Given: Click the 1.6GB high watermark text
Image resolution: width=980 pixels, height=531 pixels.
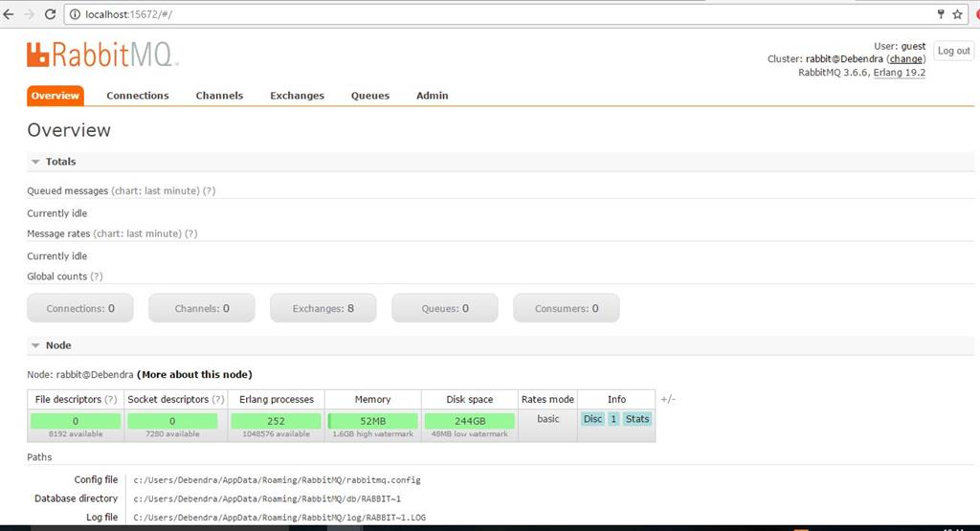Looking at the screenshot, I should pos(373,433).
